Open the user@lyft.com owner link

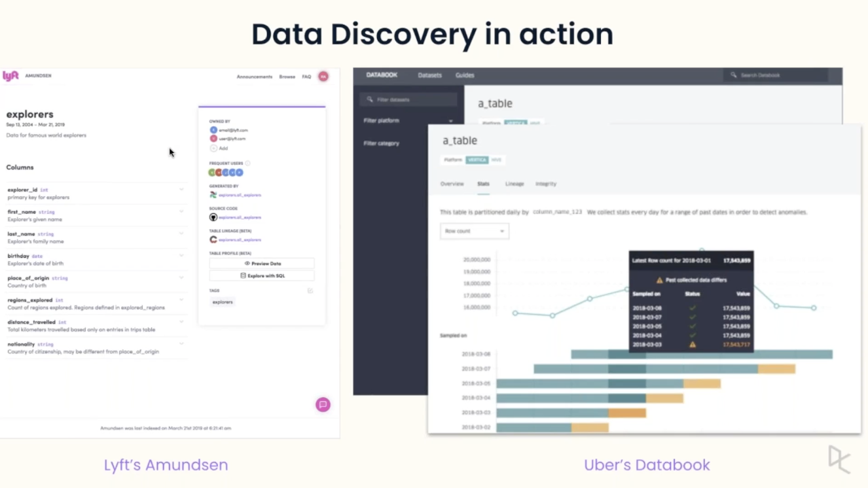tap(232, 139)
